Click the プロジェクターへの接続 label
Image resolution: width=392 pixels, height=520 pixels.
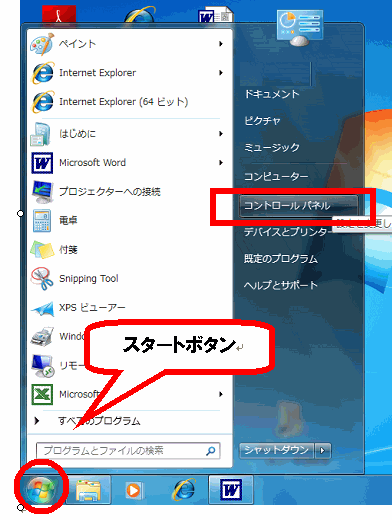point(110,192)
